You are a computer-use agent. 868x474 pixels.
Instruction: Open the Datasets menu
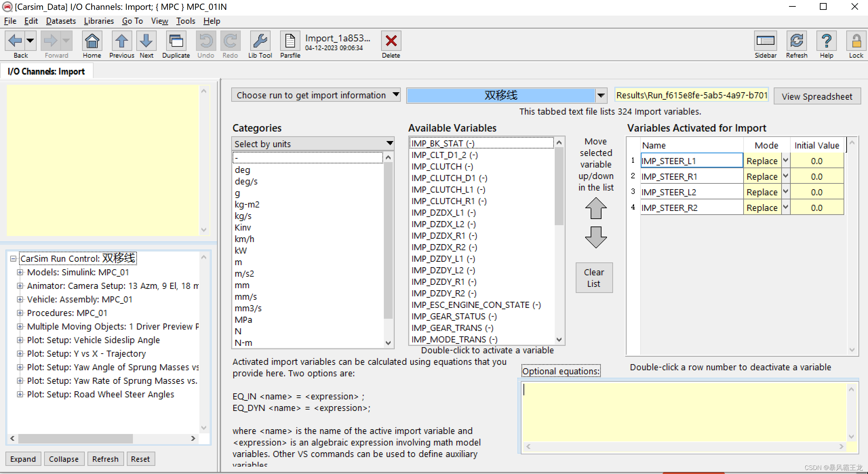[x=61, y=21]
